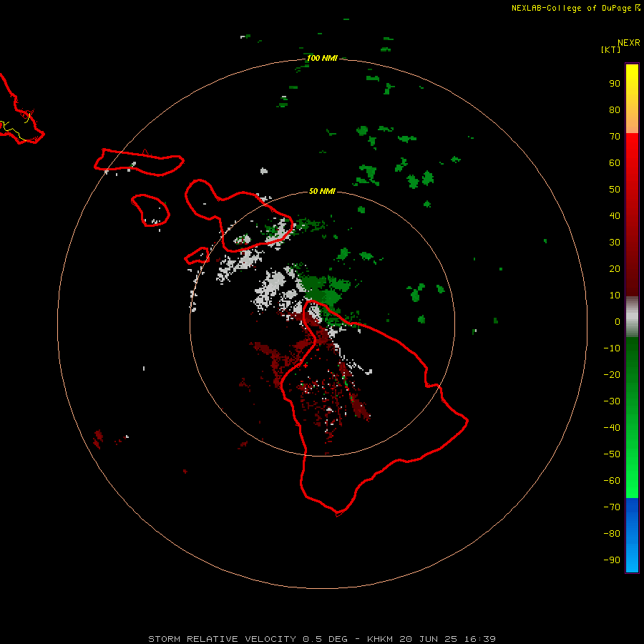Viewport: 644px width, 644px height.
Task: Click the positive 60 knot scale label
Action: (x=615, y=162)
